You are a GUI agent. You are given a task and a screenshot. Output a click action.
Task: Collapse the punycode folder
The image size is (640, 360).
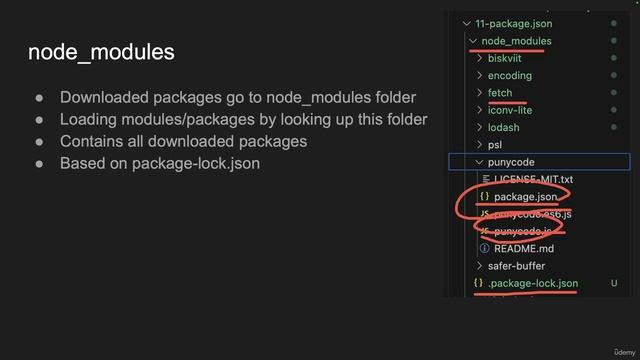coord(479,162)
